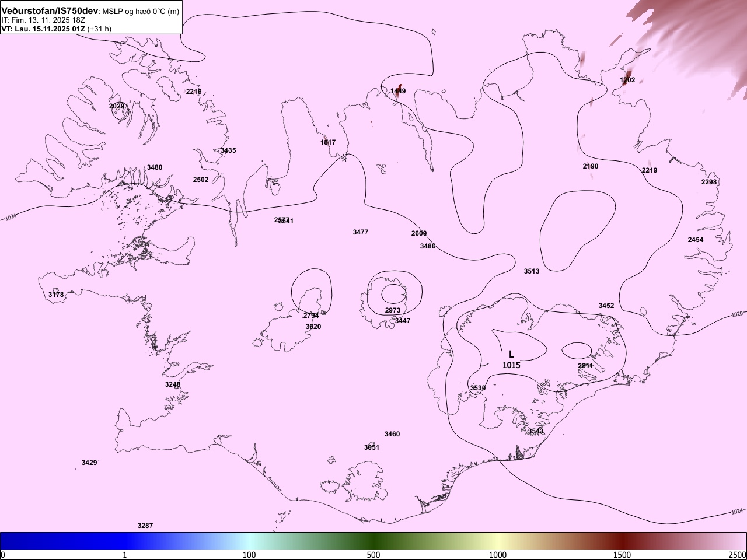Select the colour scale label 500
Viewport: 747px width, 560px height.
(x=373, y=554)
